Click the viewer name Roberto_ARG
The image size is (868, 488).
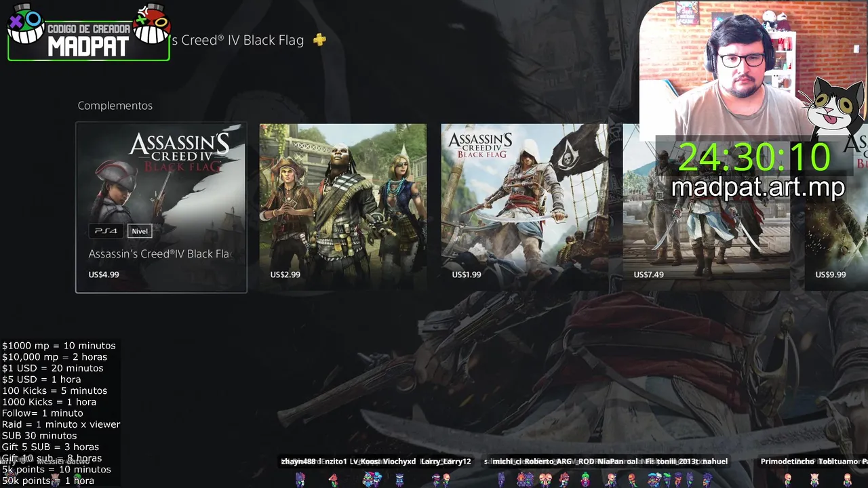click(548, 462)
